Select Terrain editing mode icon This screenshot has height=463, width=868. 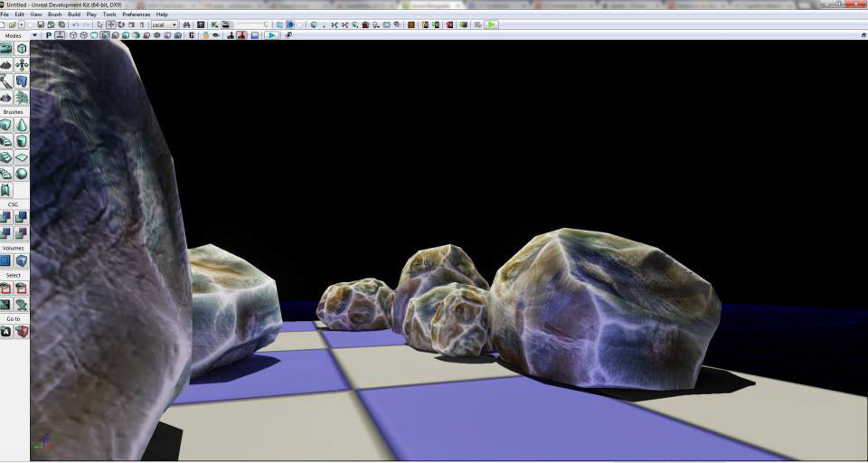pyautogui.click(x=5, y=65)
